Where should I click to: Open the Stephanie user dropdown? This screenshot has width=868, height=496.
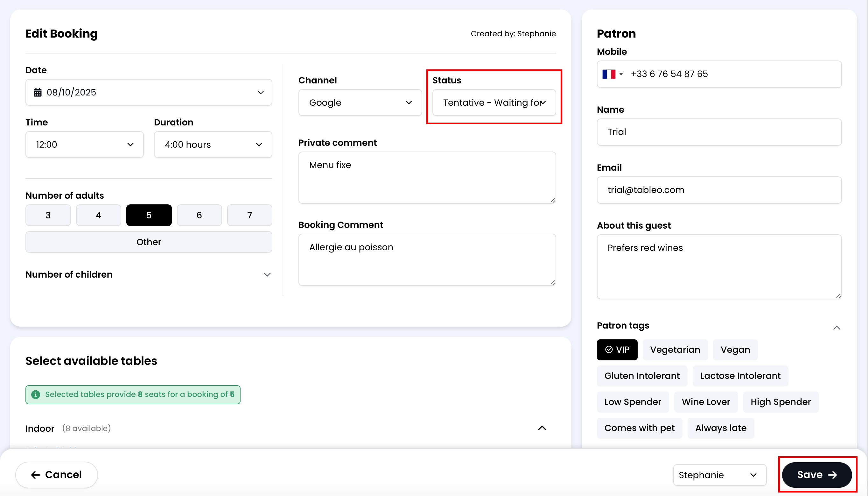pyautogui.click(x=720, y=475)
